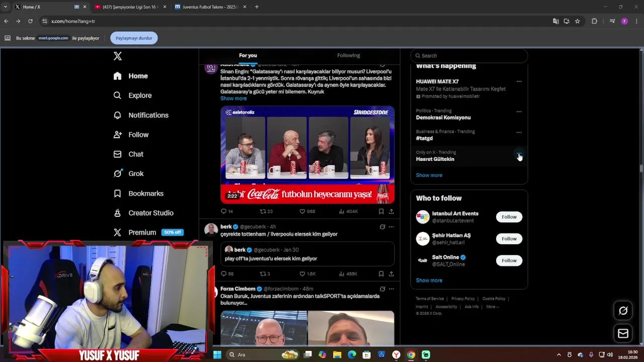Screen dimensions: 644x362
Task: Open Privacy Policy link
Action: pos(463,299)
